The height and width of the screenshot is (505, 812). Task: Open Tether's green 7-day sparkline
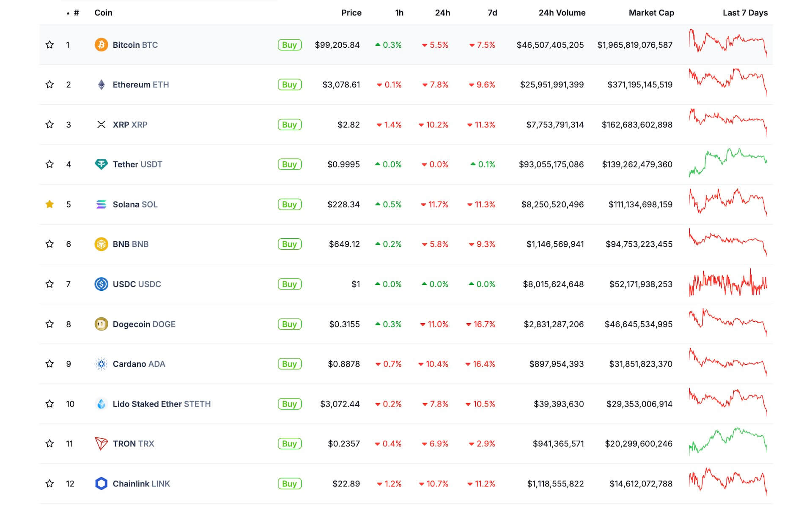(728, 163)
